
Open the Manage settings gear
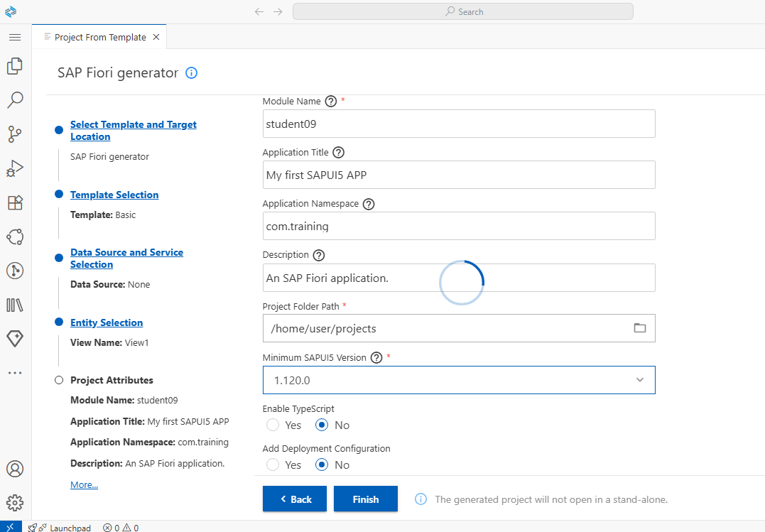coord(15,503)
